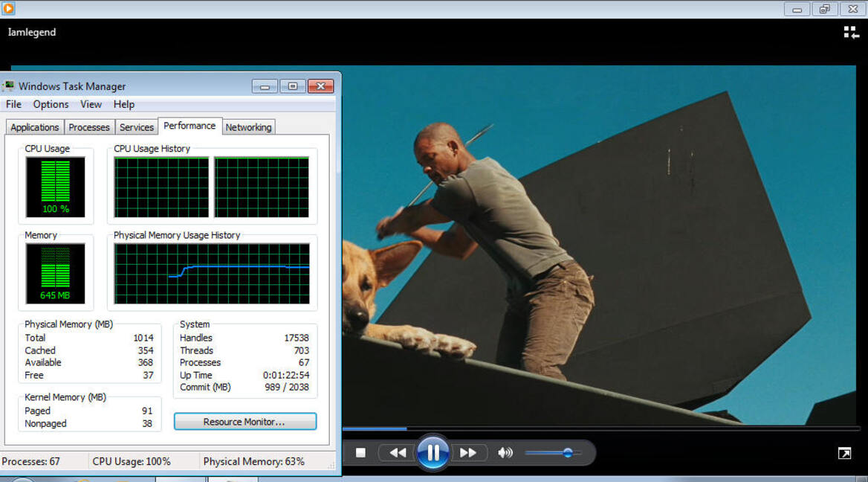
Task: Click the Task Manager title bar icon
Action: [x=9, y=86]
